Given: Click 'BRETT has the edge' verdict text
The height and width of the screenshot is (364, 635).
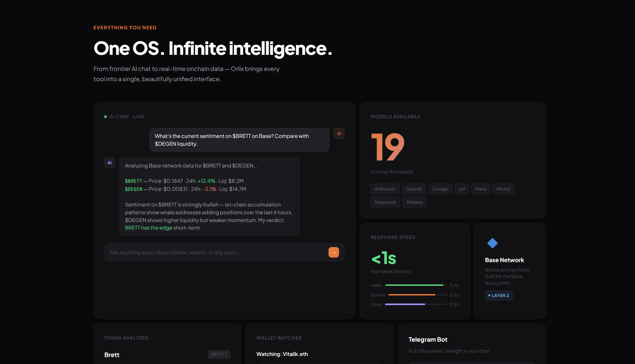Looking at the screenshot, I should [x=149, y=228].
